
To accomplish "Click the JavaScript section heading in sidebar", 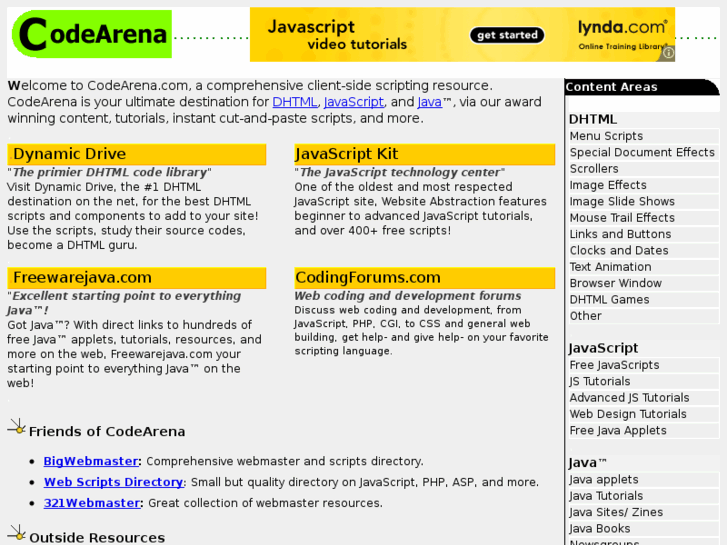I will click(603, 348).
